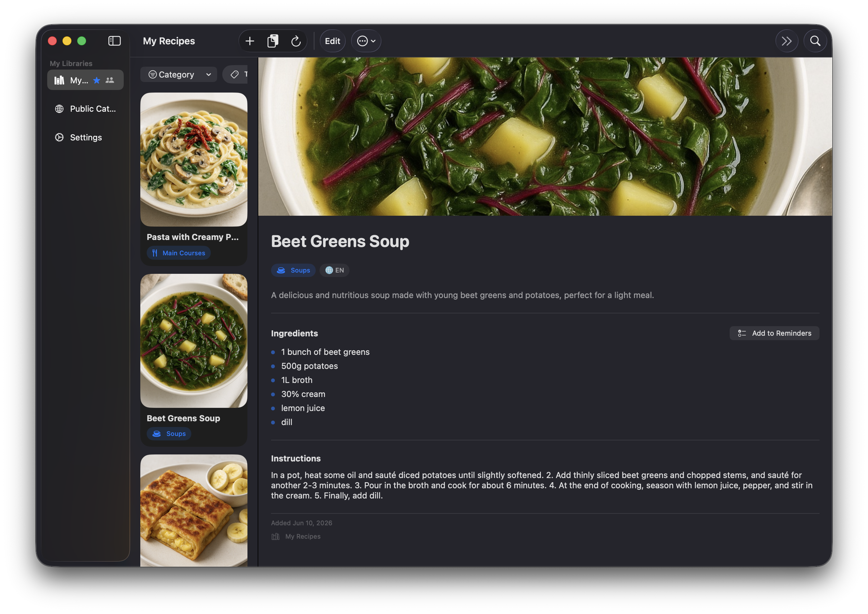Refresh recipes with circular arrow icon
Screen dimensions: 868x614
click(296, 41)
